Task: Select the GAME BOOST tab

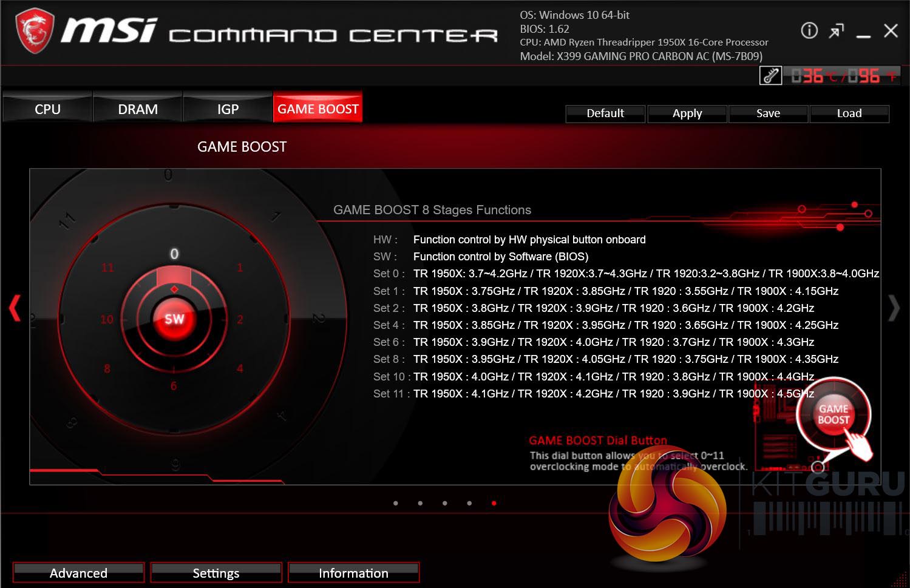Action: [318, 108]
